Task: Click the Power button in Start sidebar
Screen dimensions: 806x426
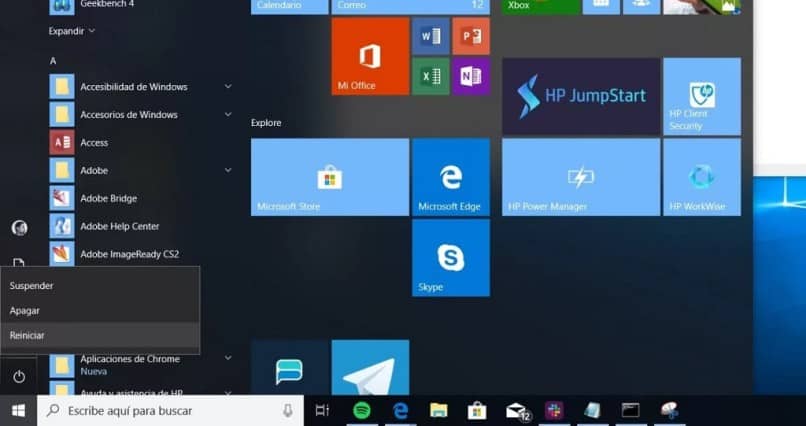Action: point(19,377)
